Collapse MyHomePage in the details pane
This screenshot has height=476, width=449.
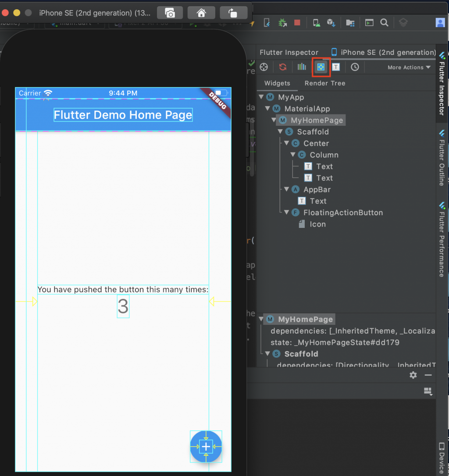tap(261, 319)
